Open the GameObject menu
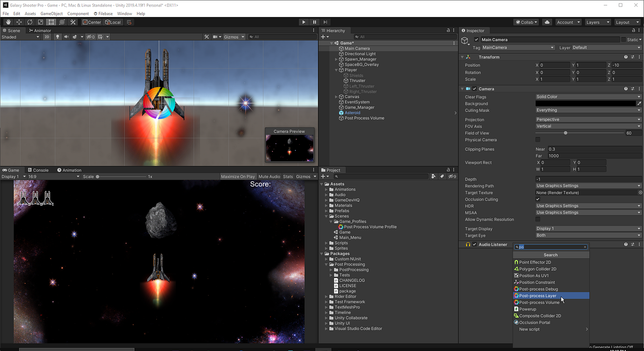This screenshot has height=351, width=644. [x=52, y=14]
